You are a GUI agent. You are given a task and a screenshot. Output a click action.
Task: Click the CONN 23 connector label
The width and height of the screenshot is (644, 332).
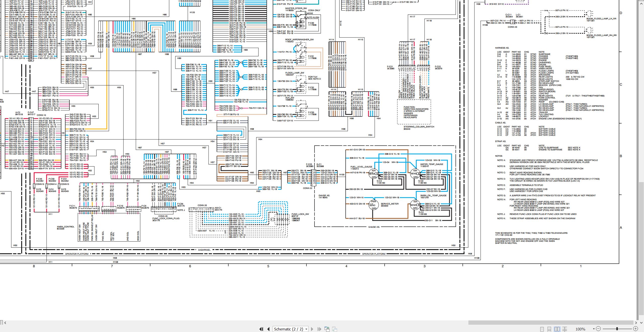512,27
